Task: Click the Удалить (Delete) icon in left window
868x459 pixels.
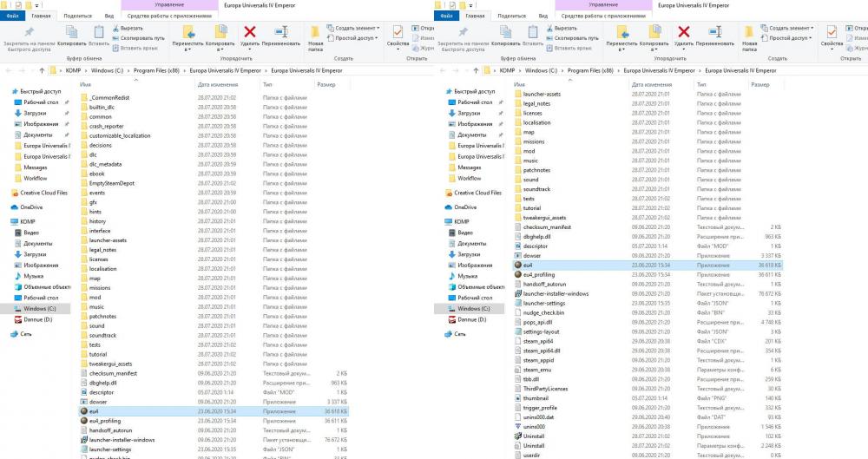Action: pyautogui.click(x=250, y=32)
